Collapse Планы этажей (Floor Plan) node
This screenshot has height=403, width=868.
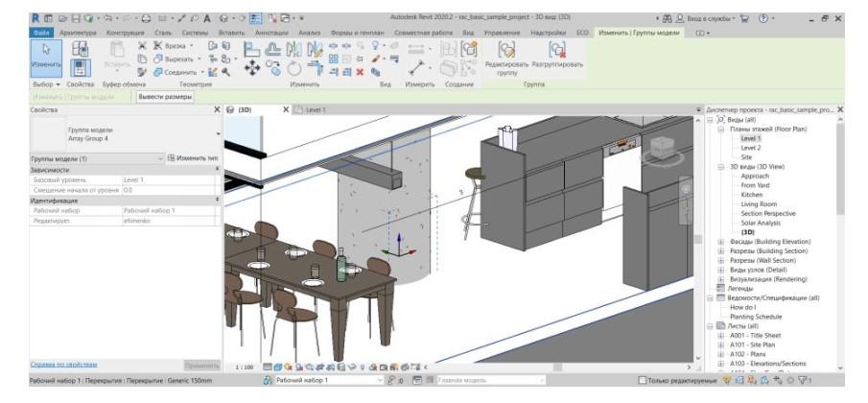click(721, 129)
